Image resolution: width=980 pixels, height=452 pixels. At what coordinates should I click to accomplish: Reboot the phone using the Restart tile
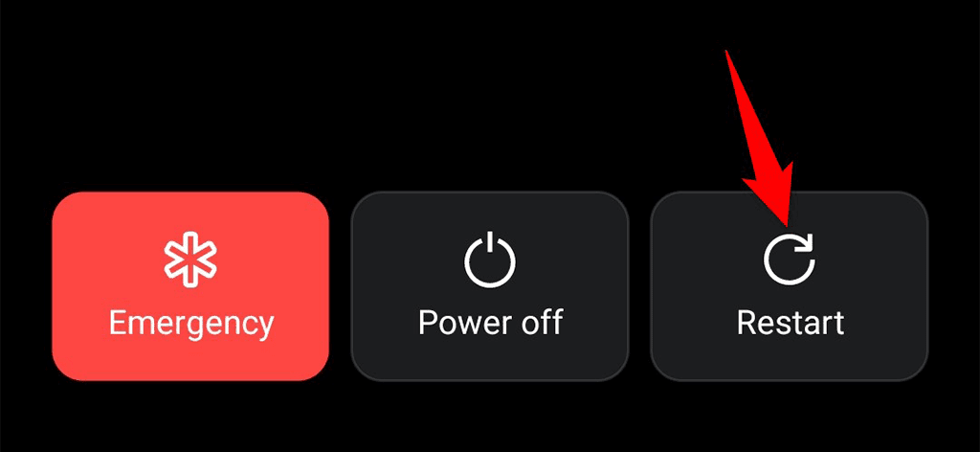790,285
